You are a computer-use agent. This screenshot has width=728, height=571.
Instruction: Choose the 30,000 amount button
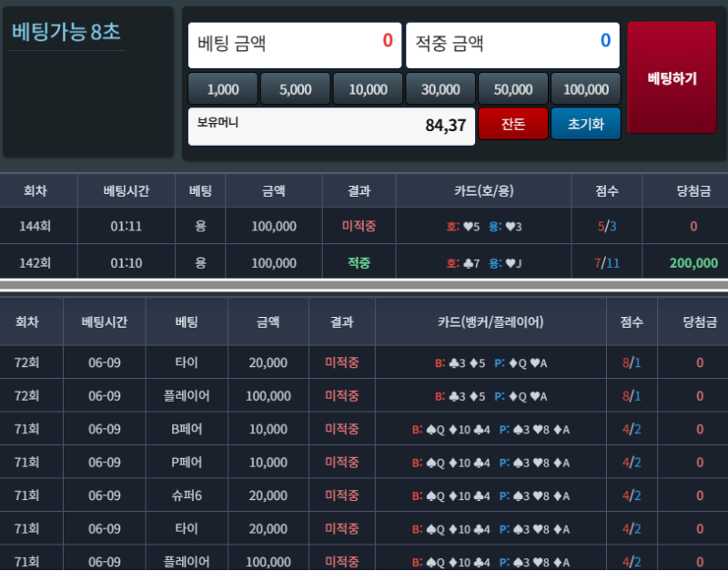(x=440, y=88)
